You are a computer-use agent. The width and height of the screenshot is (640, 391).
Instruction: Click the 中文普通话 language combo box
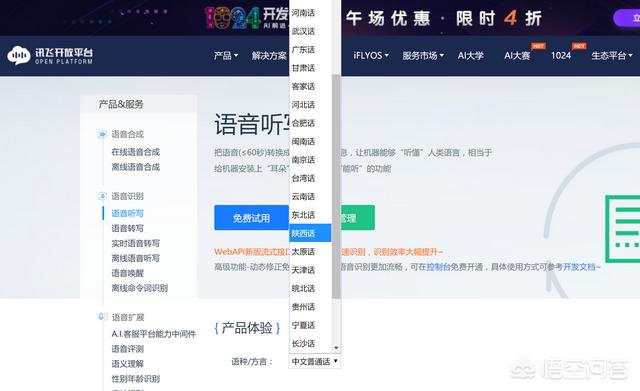[x=315, y=361]
